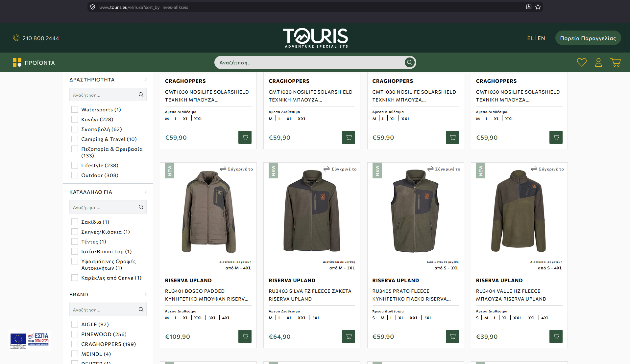This screenshot has width=630, height=364.
Task: Switch language to EN
Action: coord(541,38)
